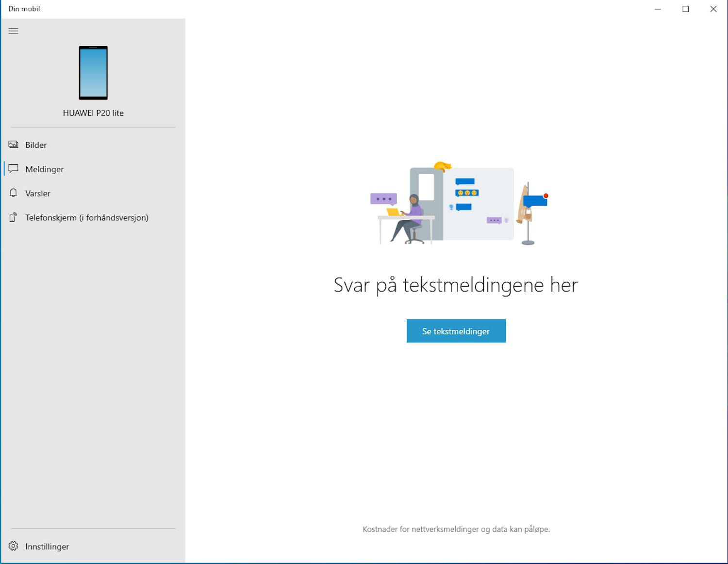Select Telefonskjerm (i forhåndsversjon)
728x564 pixels.
click(87, 217)
